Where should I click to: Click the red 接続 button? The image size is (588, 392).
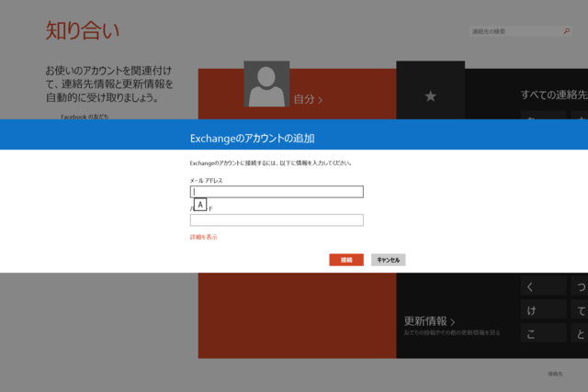pos(346,260)
